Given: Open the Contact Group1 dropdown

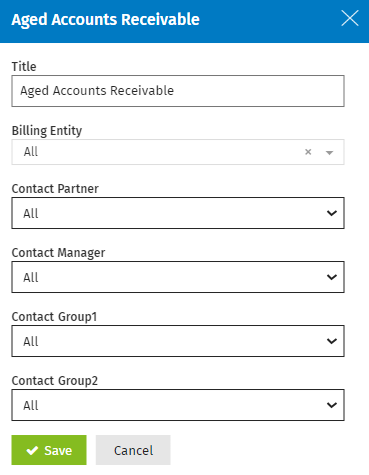Looking at the screenshot, I should tap(178, 341).
